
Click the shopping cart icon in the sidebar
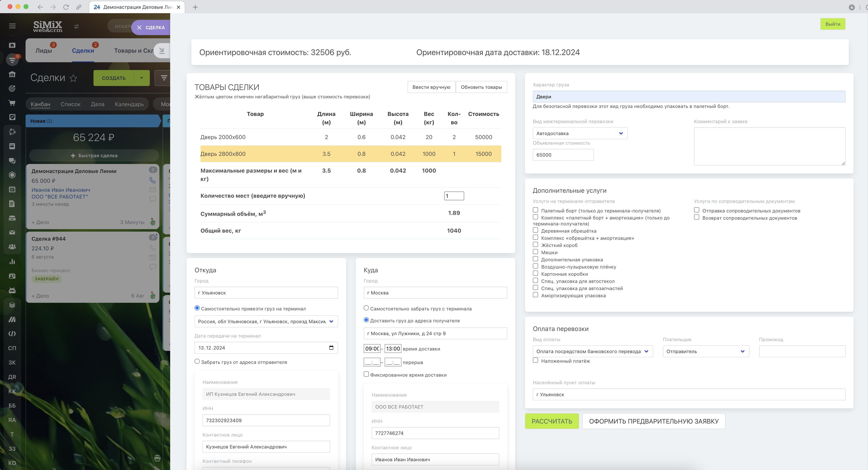(12, 103)
